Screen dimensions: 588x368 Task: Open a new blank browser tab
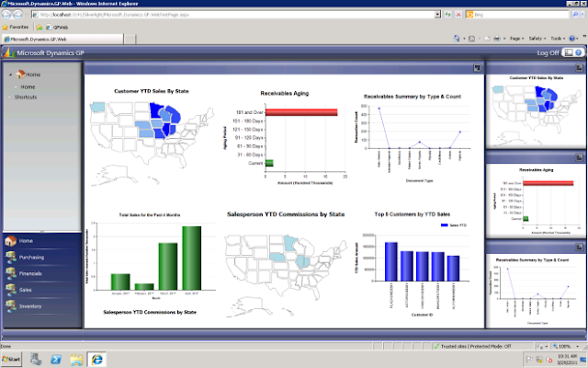(130, 39)
